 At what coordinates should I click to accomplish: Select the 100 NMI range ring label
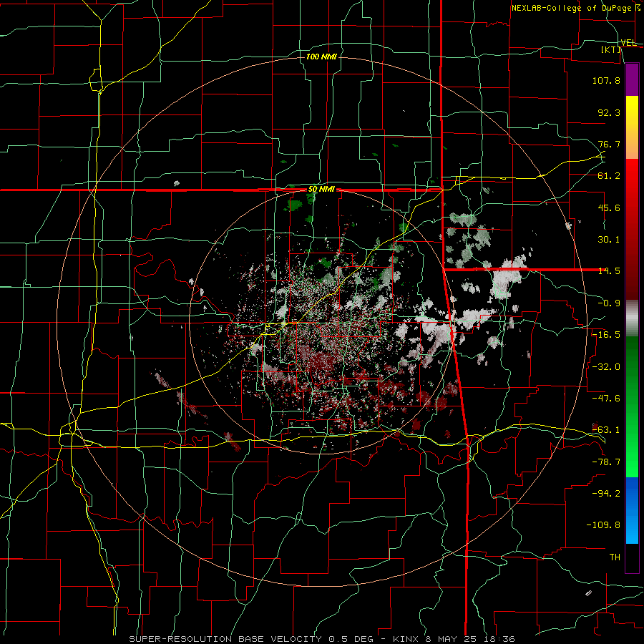click(321, 57)
